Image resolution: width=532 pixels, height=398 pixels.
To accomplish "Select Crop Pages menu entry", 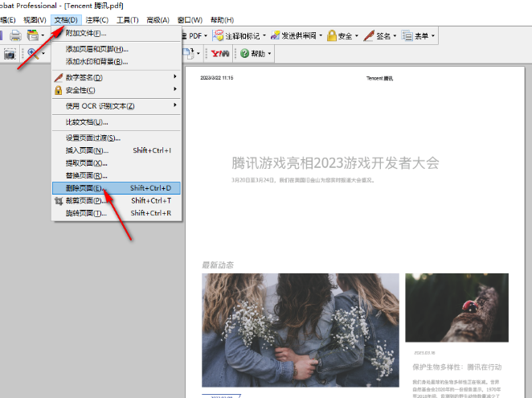I will pos(84,200).
